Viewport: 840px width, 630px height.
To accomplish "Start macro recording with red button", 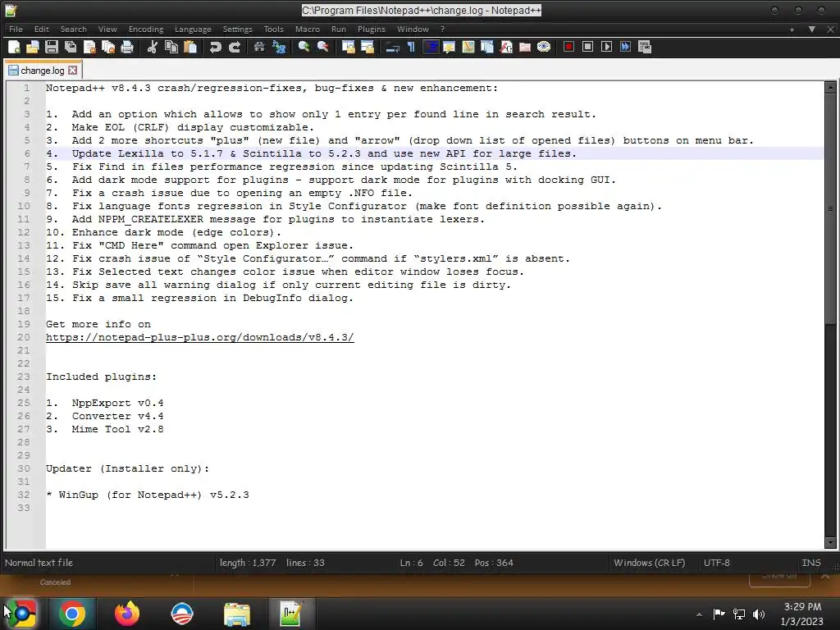I will 569,47.
